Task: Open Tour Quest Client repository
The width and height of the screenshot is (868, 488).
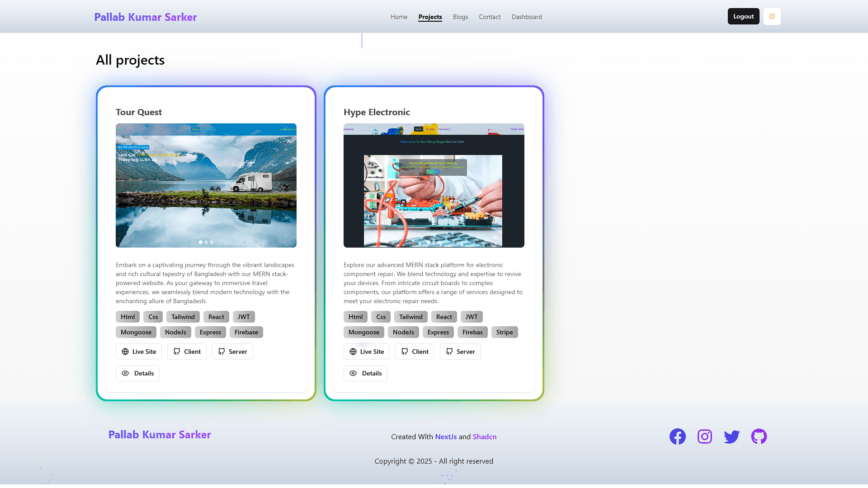Action: pos(187,352)
